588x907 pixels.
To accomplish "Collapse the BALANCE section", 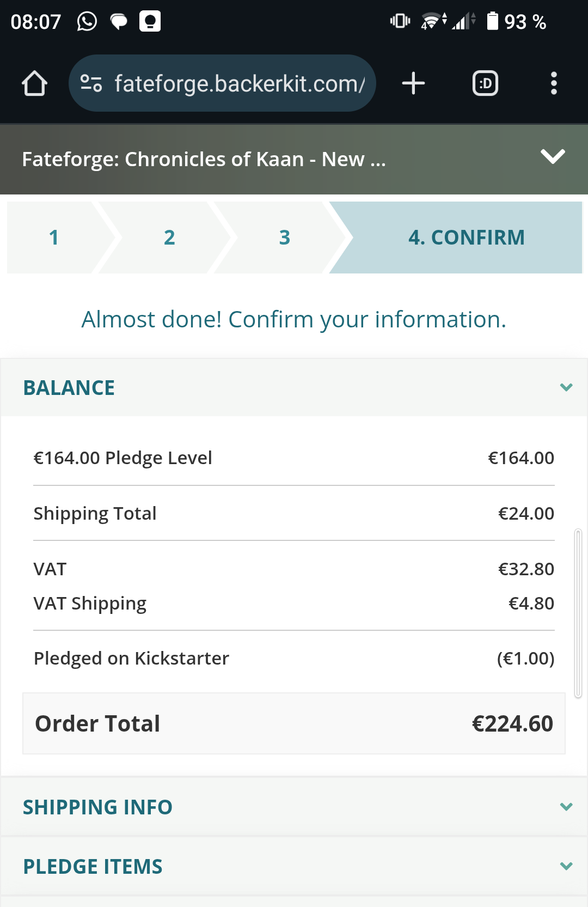I will coord(566,387).
